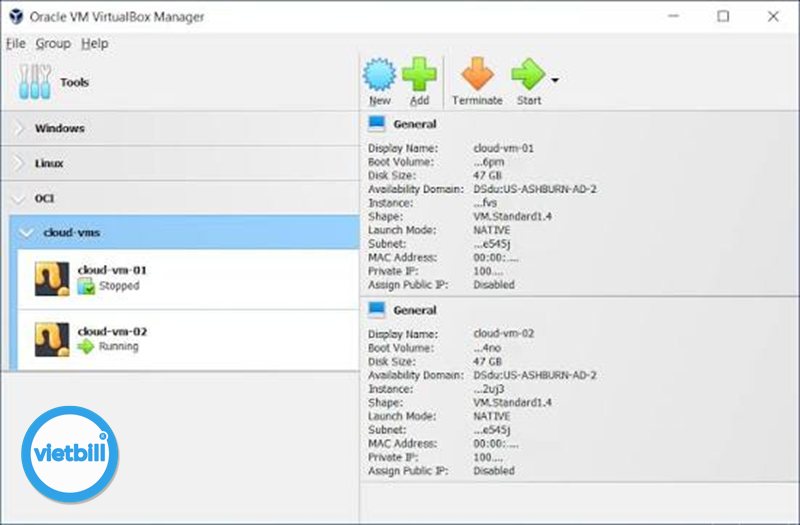Select the cloud-vm-02 machine name
This screenshot has height=525, width=800.
pyautogui.click(x=112, y=331)
